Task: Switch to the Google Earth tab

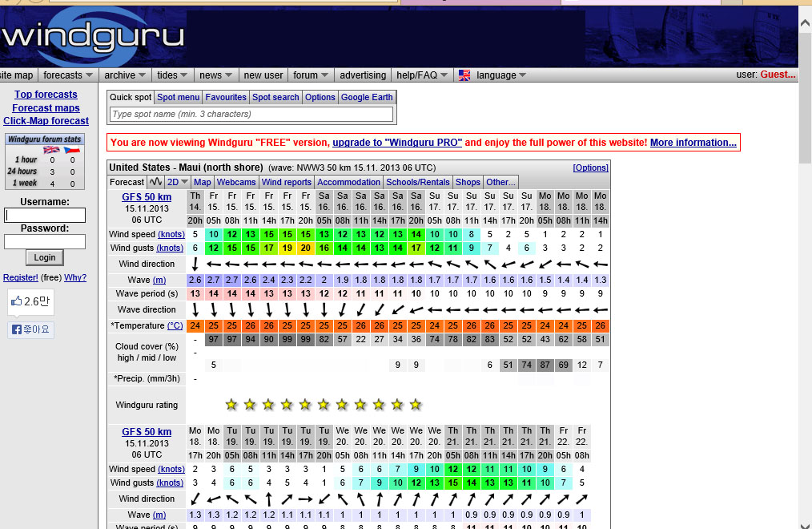Action: point(367,98)
